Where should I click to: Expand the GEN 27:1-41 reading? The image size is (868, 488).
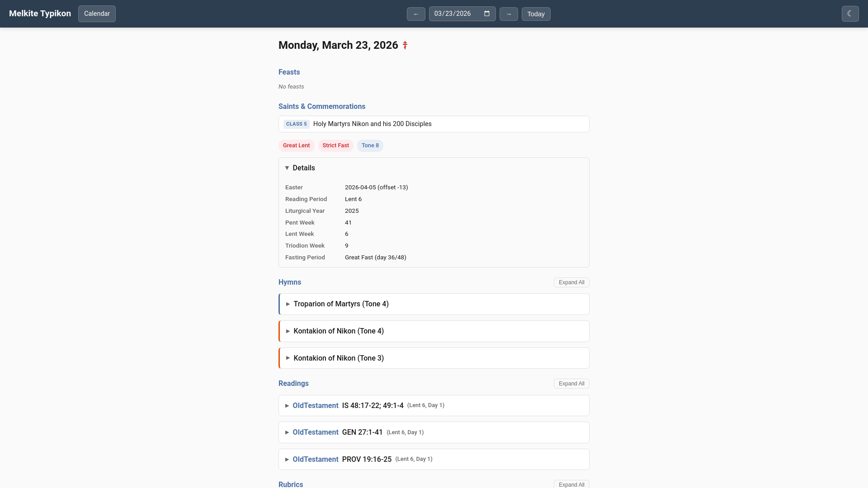click(434, 432)
